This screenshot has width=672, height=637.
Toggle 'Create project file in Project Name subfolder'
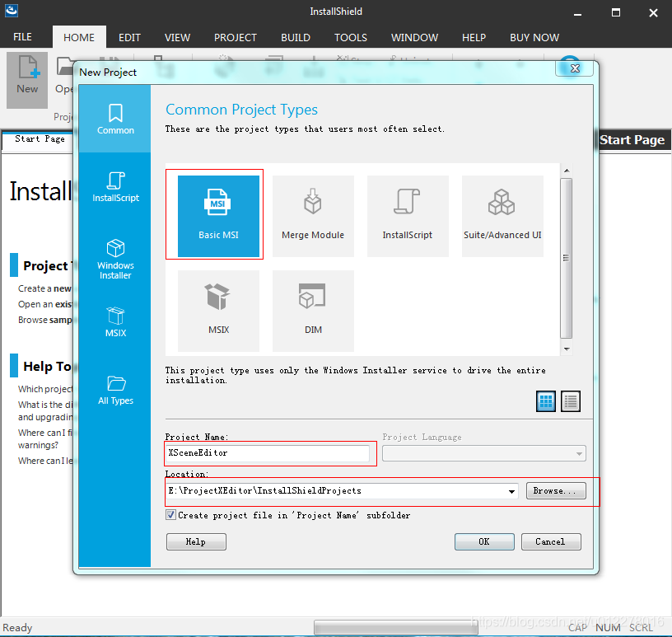[170, 515]
